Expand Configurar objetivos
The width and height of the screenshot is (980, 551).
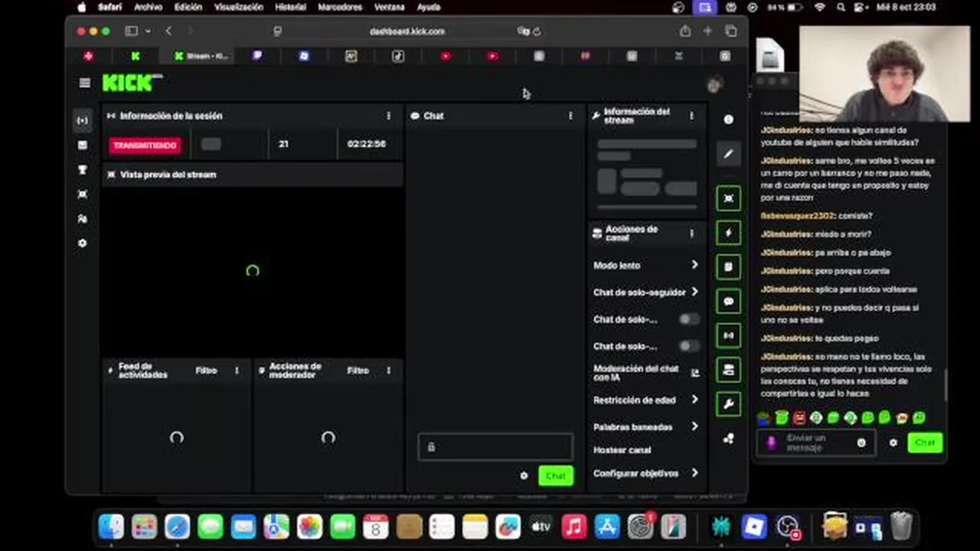coord(646,473)
